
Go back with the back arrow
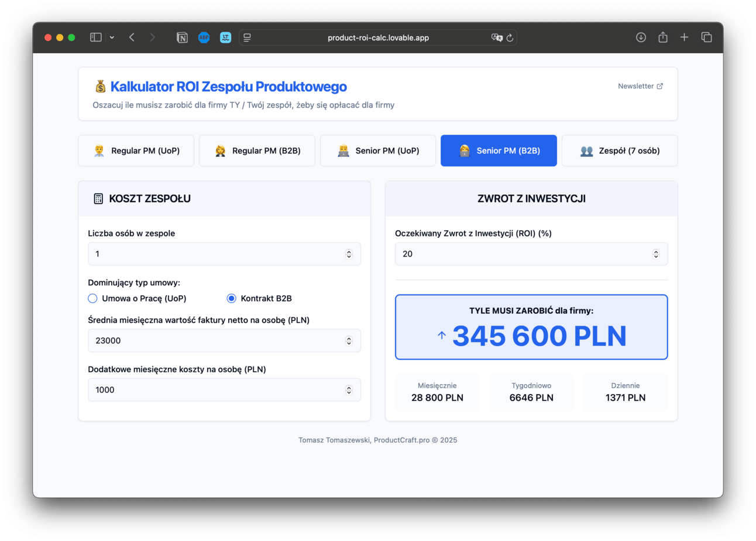(132, 37)
